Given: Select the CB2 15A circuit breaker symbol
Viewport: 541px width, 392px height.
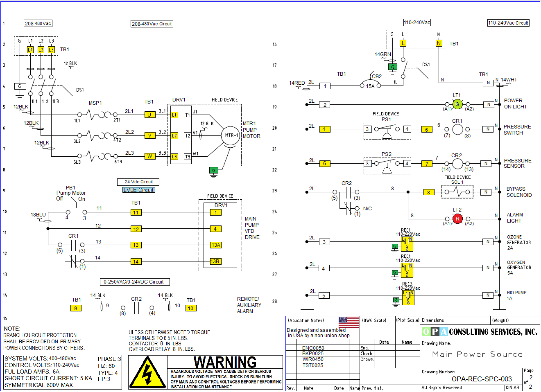Looking at the screenshot, I should click(x=370, y=84).
